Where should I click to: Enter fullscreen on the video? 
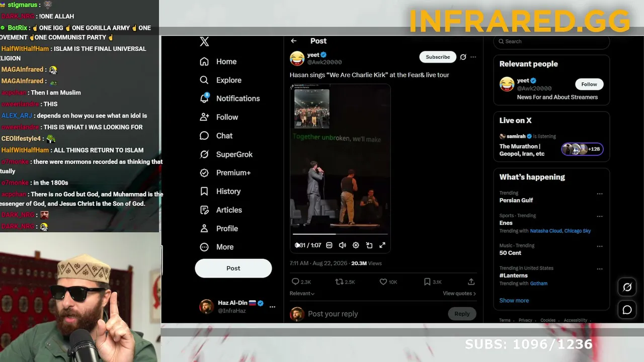click(x=382, y=245)
